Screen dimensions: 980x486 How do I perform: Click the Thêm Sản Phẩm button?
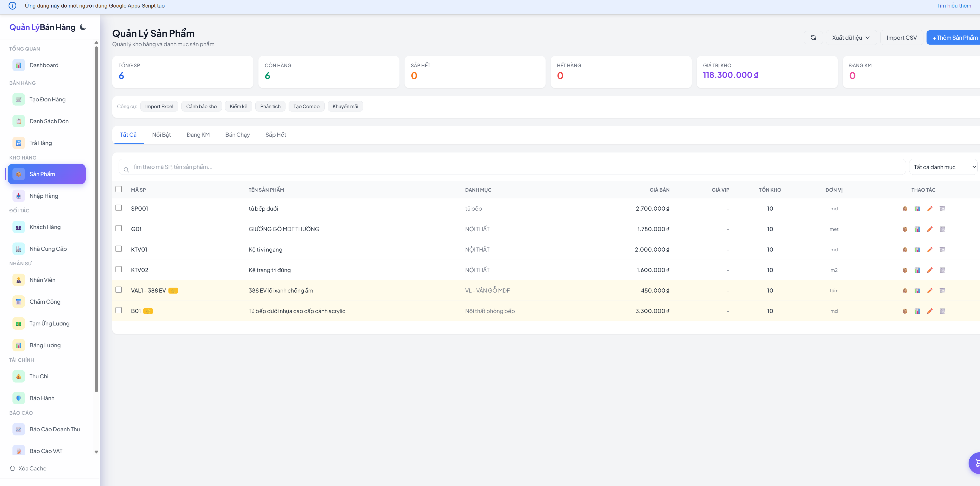(x=954, y=38)
